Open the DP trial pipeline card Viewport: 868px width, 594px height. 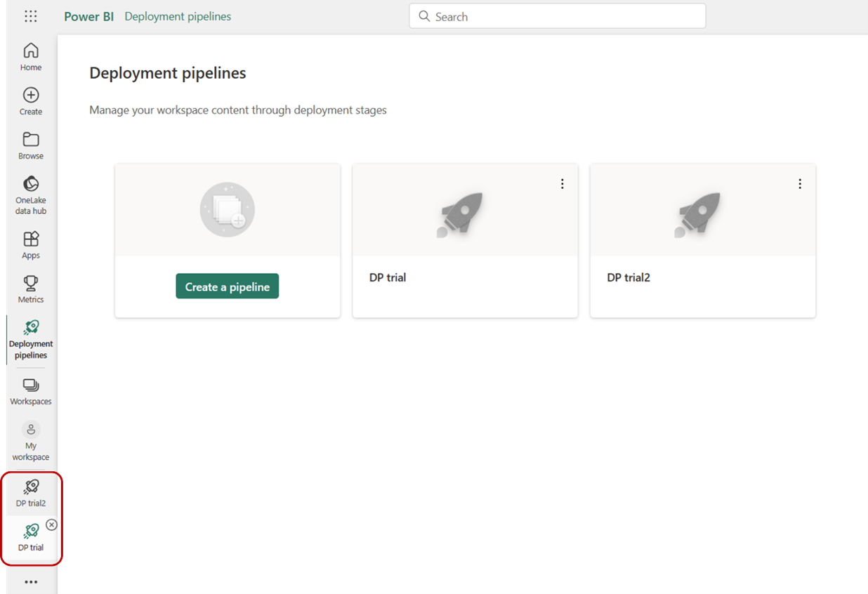[465, 239]
